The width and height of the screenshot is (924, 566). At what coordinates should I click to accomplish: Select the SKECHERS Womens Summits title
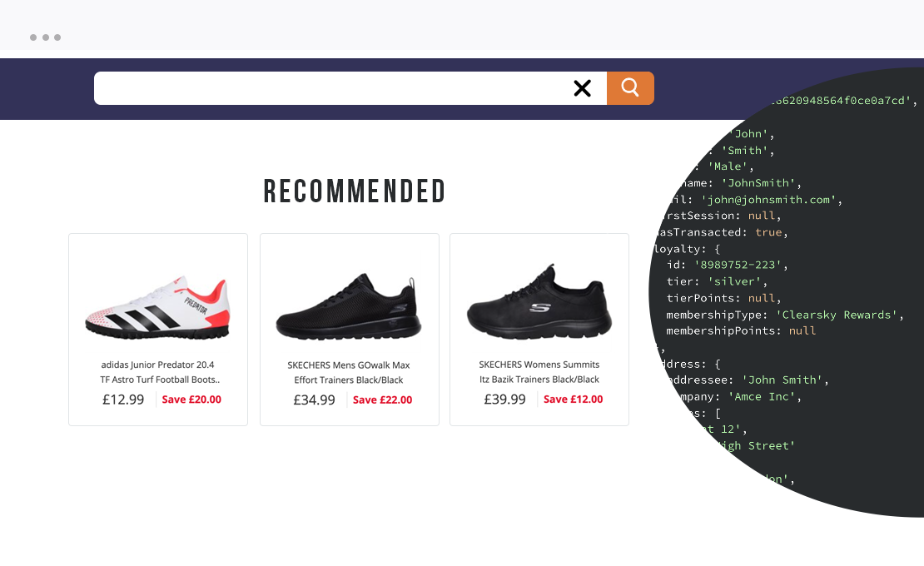(x=539, y=371)
